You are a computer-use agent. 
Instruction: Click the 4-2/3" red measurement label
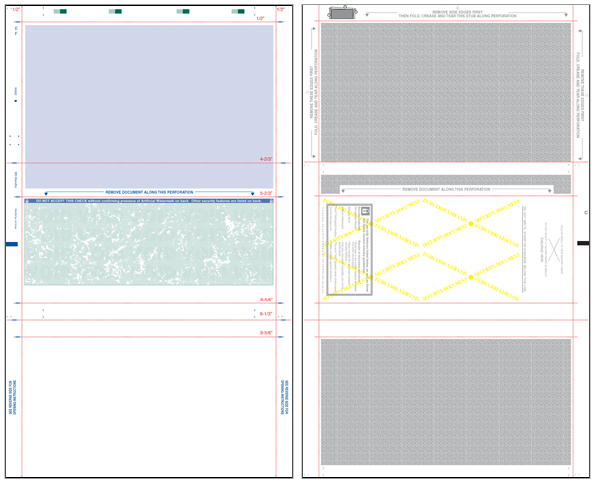[266, 159]
